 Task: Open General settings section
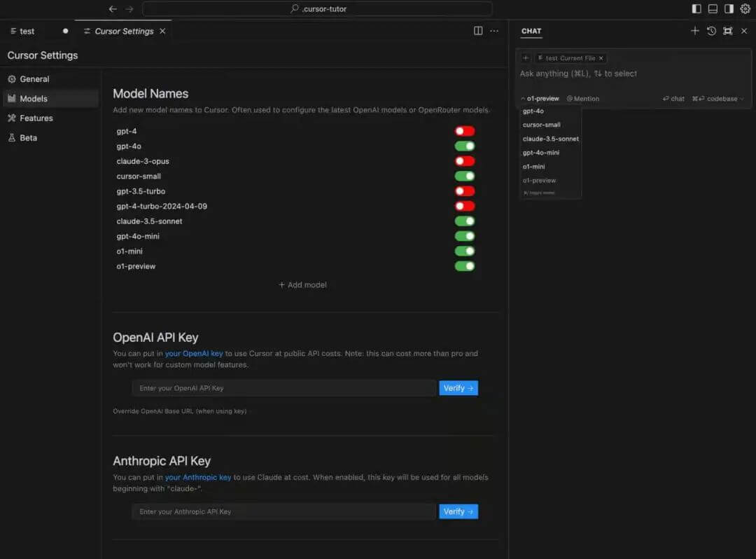pyautogui.click(x=34, y=79)
